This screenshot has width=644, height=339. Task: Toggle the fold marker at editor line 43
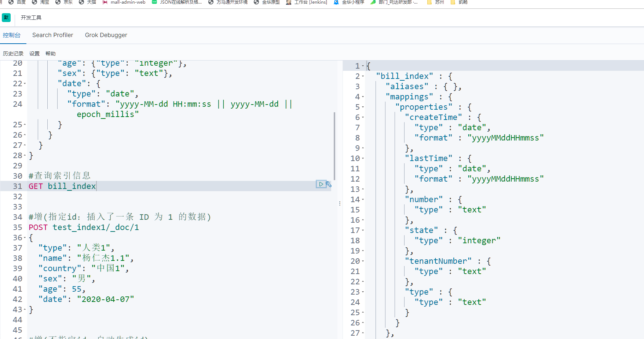click(x=25, y=310)
